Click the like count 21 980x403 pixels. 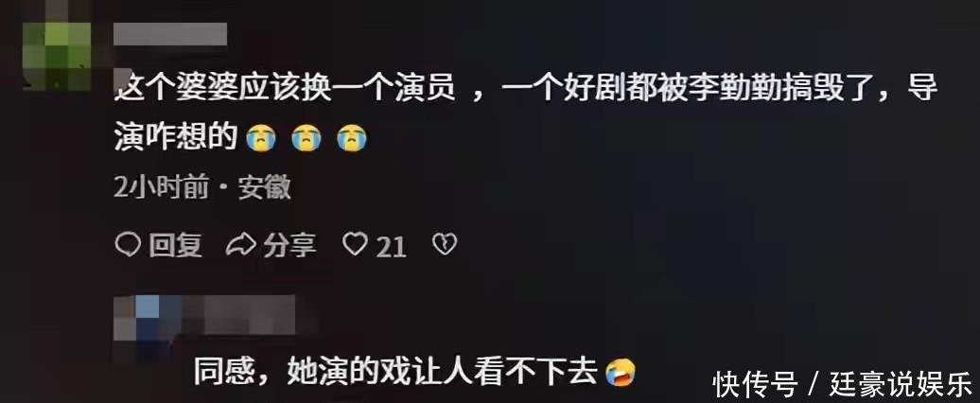click(392, 247)
